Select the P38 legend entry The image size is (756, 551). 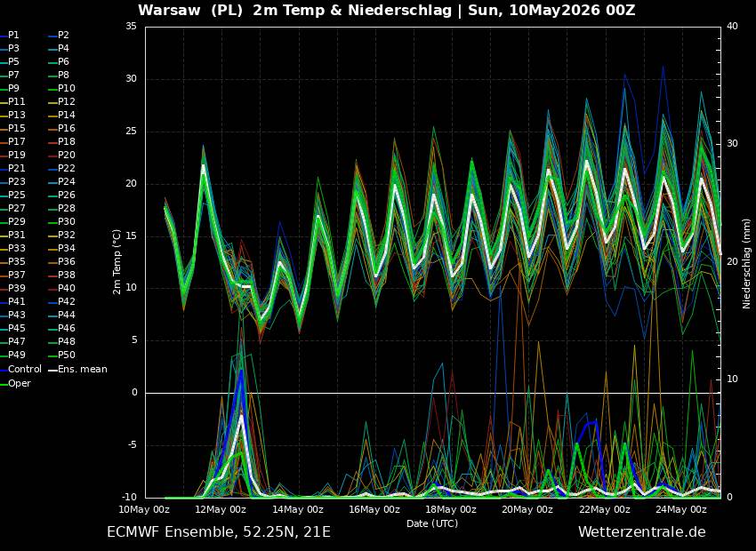click(62, 275)
